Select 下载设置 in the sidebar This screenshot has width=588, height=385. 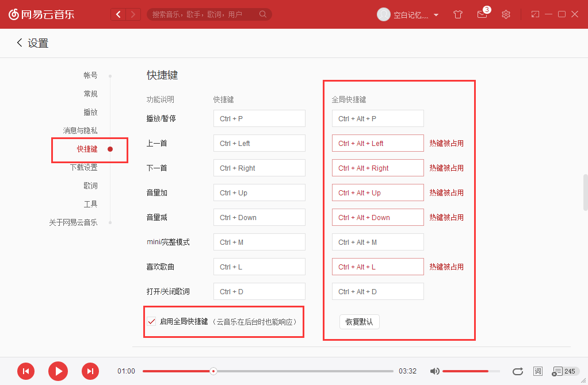click(x=90, y=167)
